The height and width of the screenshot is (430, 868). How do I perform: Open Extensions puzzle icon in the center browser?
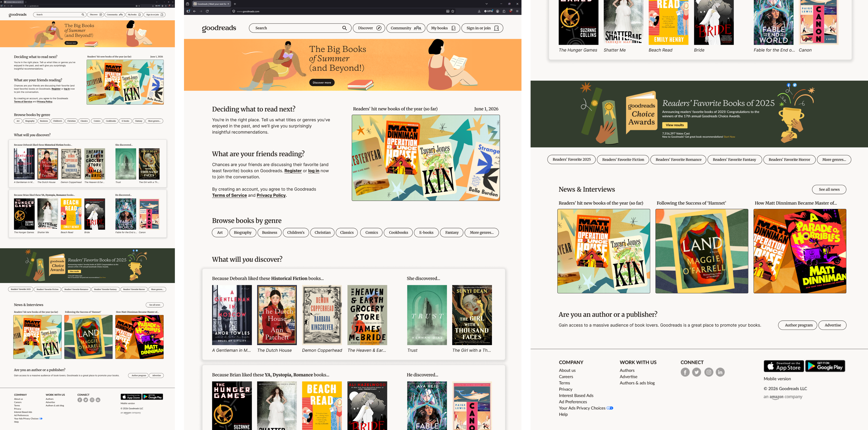pos(504,11)
